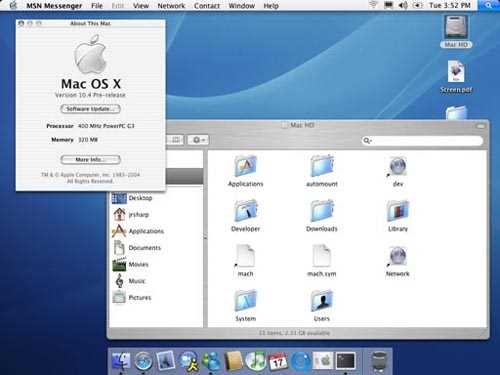500x375 pixels.
Task: Open the Mac HD drive on desktop
Action: 456,32
